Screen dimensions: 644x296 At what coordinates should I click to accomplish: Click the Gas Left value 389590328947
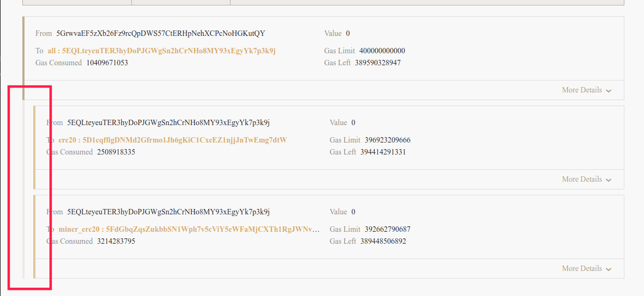[x=378, y=63]
